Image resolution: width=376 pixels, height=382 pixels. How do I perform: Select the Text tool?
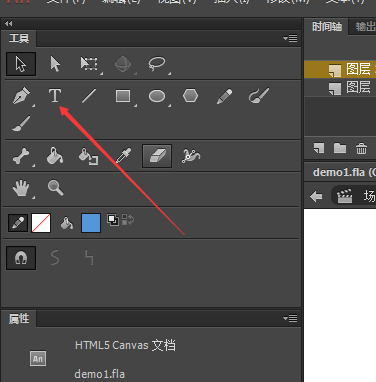tap(55, 96)
